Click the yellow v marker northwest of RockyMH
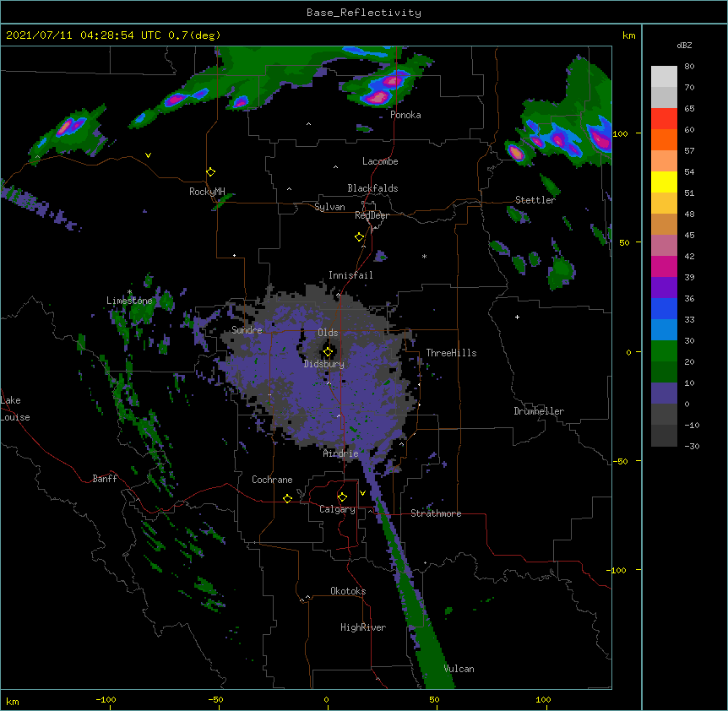The height and width of the screenshot is (711, 728). coord(148,155)
